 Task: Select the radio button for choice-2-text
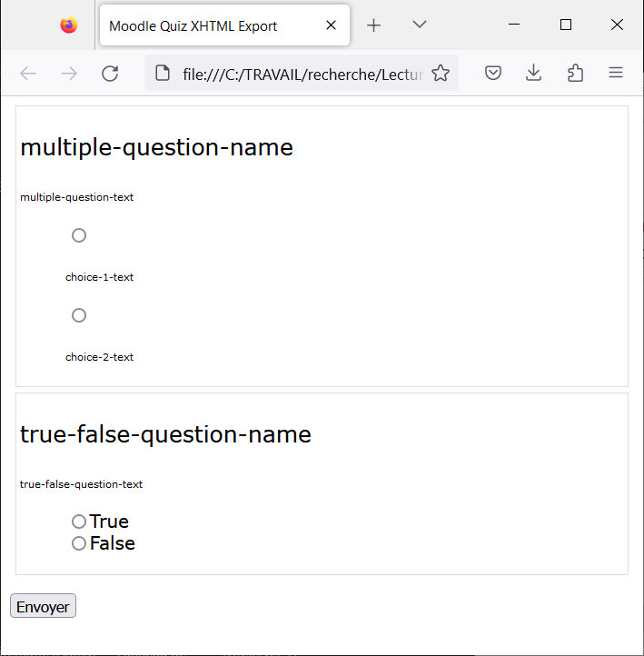pos(79,315)
